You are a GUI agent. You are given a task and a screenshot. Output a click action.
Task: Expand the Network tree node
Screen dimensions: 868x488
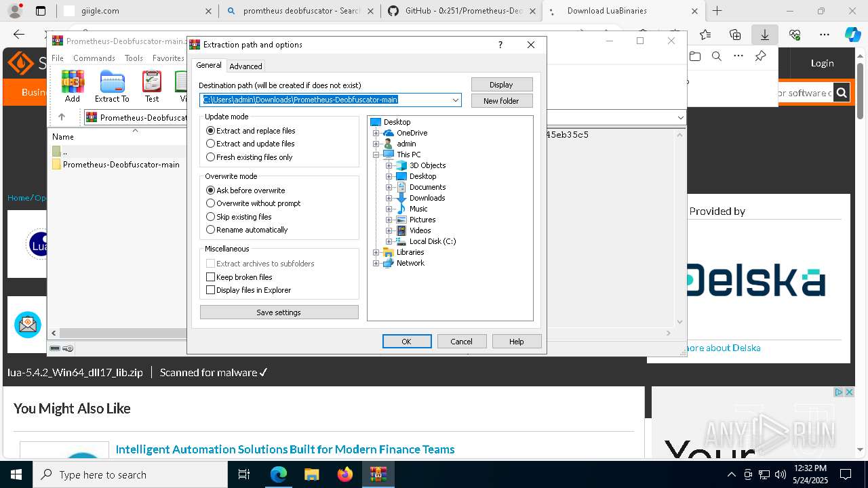point(376,263)
